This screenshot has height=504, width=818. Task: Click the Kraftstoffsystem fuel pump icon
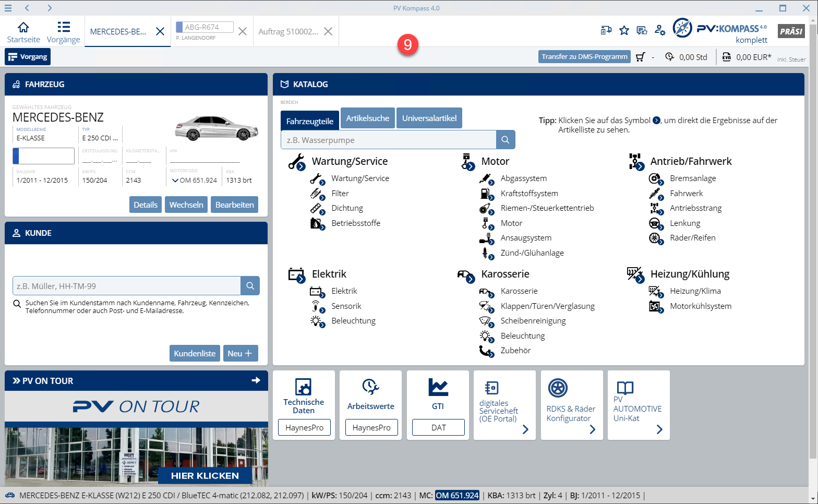tap(486, 194)
